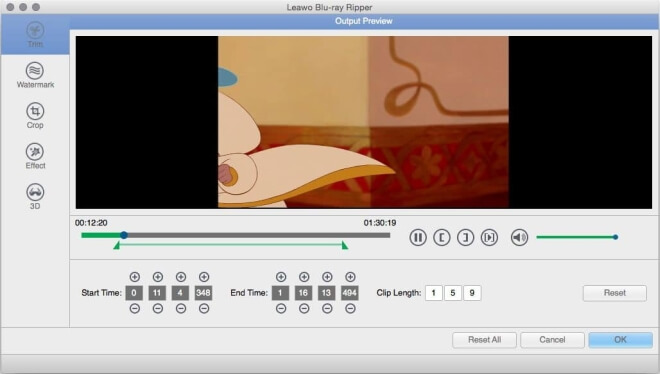Image resolution: width=660 pixels, height=374 pixels.
Task: Decrease End Time hours value 1
Action: pyautogui.click(x=281, y=309)
